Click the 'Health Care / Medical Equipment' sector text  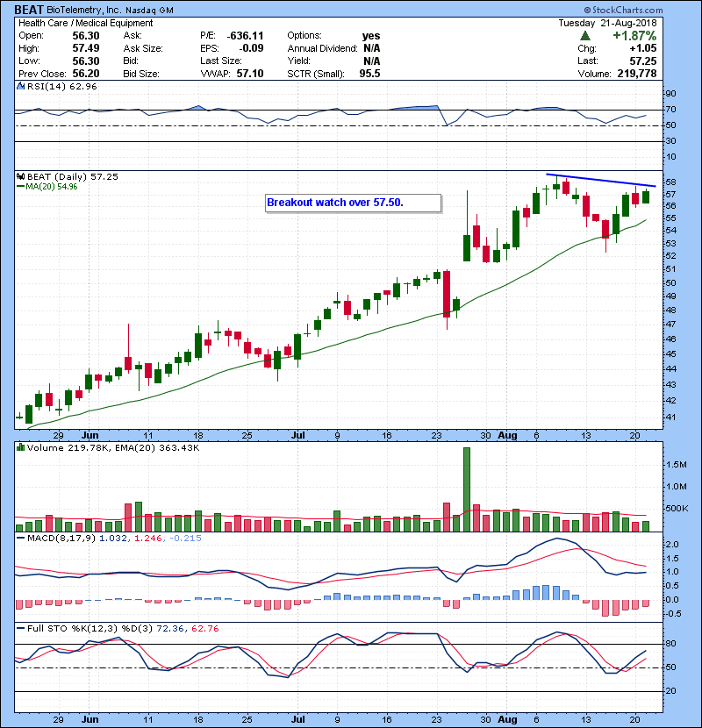coord(85,23)
